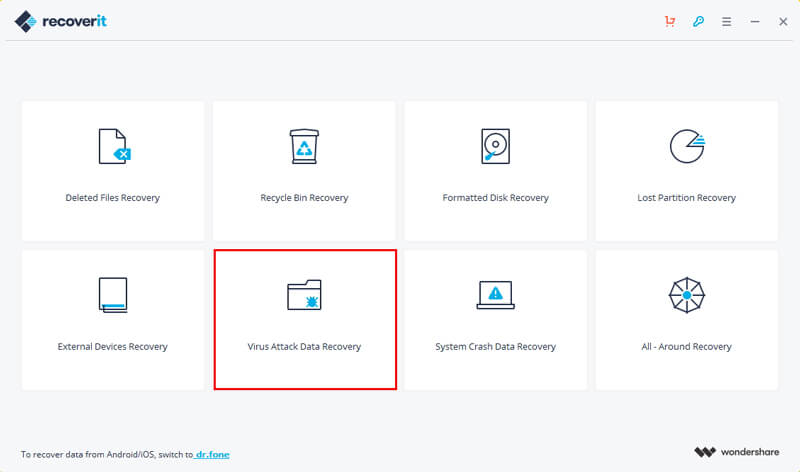This screenshot has width=800, height=472.
Task: Select the System Crash Data Recovery label
Action: coord(495,346)
